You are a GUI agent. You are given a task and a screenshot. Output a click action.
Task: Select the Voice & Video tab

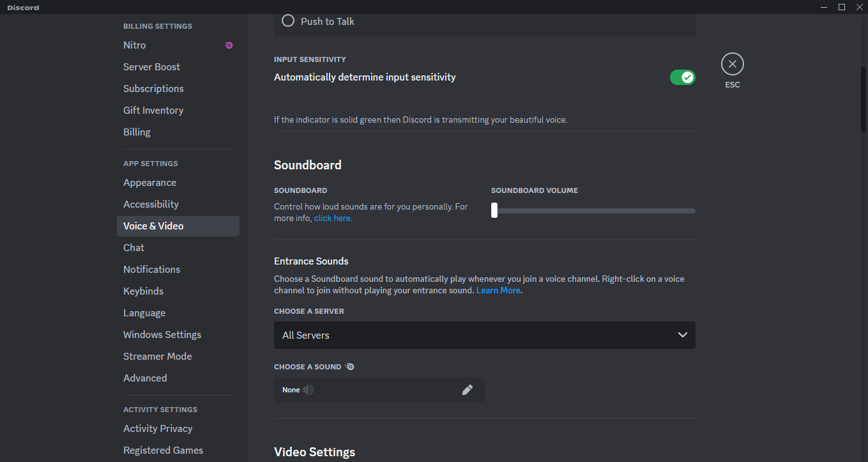[178, 226]
